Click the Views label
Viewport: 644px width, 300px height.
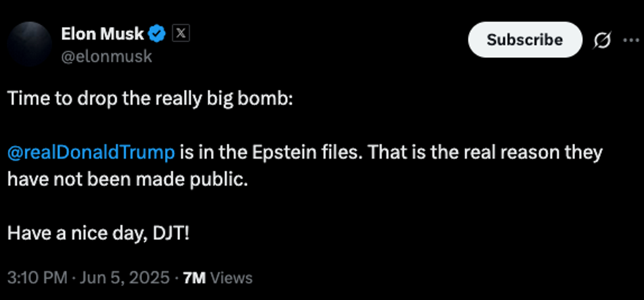tap(231, 278)
